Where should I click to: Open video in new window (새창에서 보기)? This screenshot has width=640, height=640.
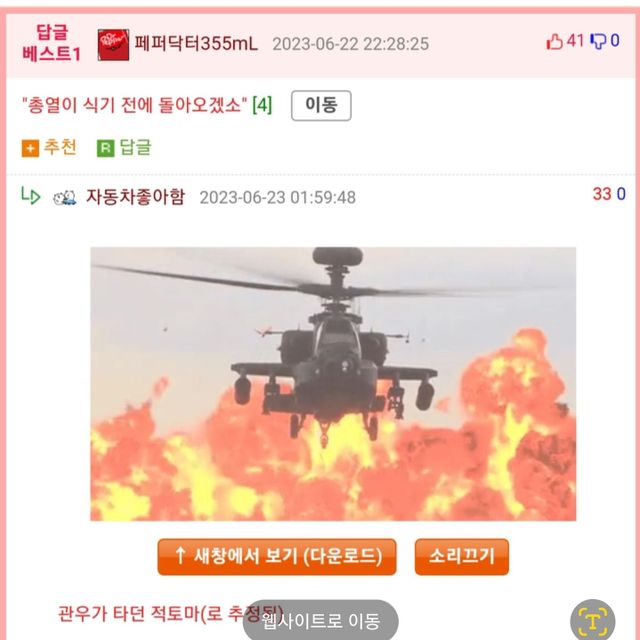[277, 557]
